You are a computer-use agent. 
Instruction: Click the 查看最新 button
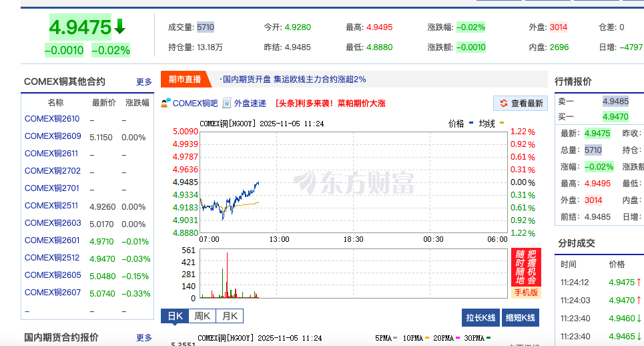point(521,103)
